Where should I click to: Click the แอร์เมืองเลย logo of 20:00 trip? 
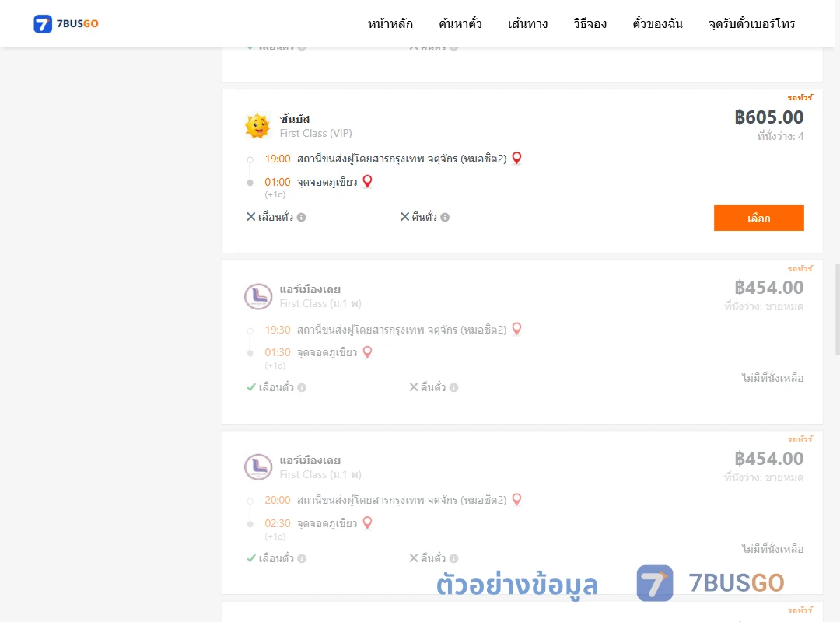(258, 467)
